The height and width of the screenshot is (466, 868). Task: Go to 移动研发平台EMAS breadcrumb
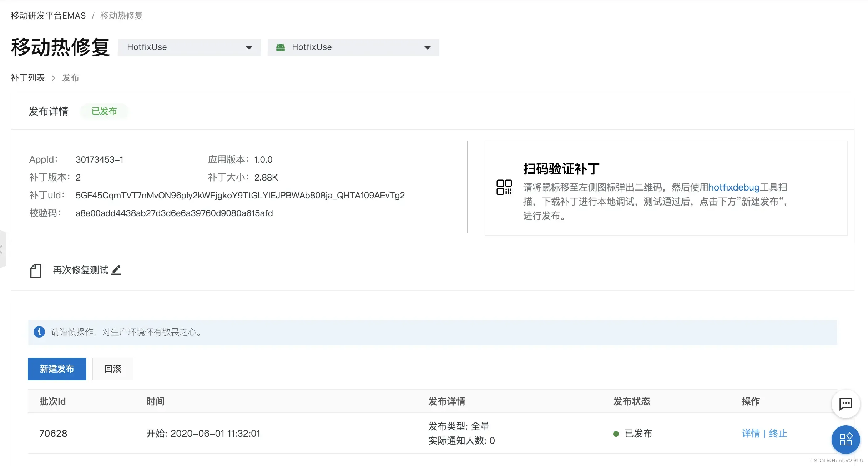[x=48, y=16]
